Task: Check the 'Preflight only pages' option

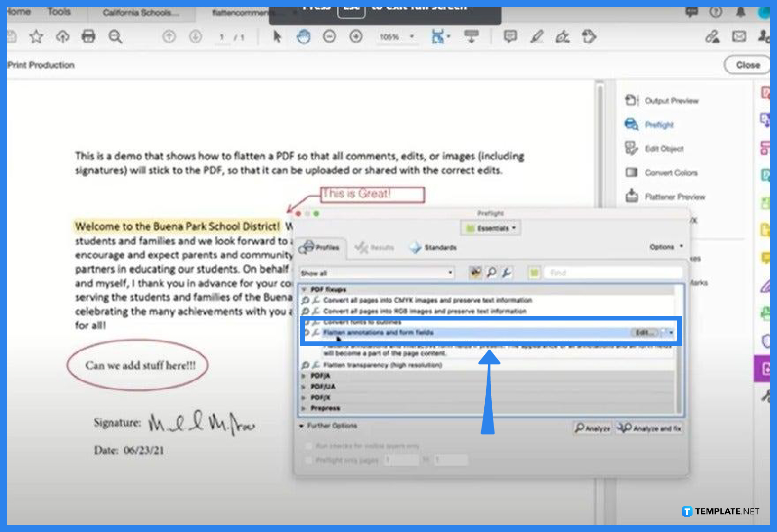Action: click(309, 460)
